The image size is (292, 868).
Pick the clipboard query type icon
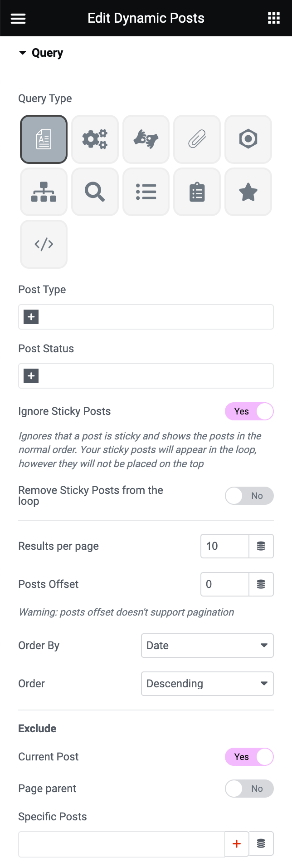pos(197,192)
